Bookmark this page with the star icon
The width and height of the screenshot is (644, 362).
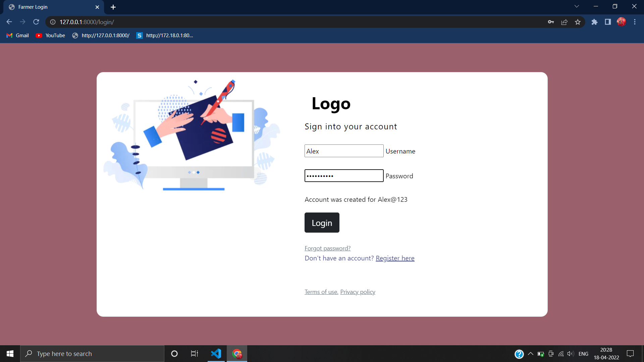[x=578, y=22]
